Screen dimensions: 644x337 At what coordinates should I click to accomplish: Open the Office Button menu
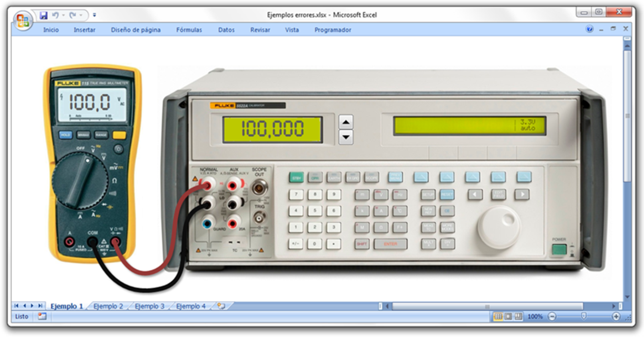click(23, 21)
